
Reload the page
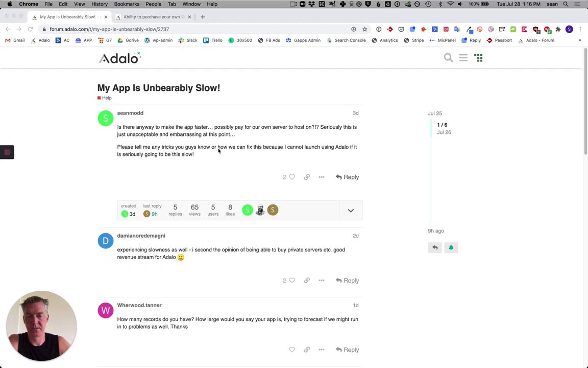click(31, 29)
